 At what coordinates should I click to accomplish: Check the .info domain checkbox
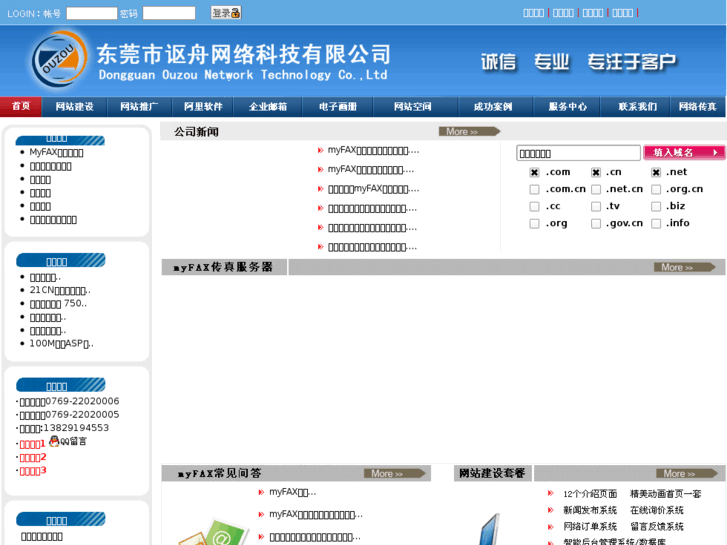[x=657, y=223]
